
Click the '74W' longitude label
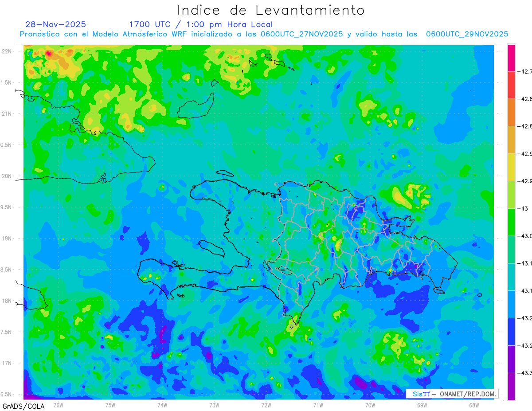point(162,405)
